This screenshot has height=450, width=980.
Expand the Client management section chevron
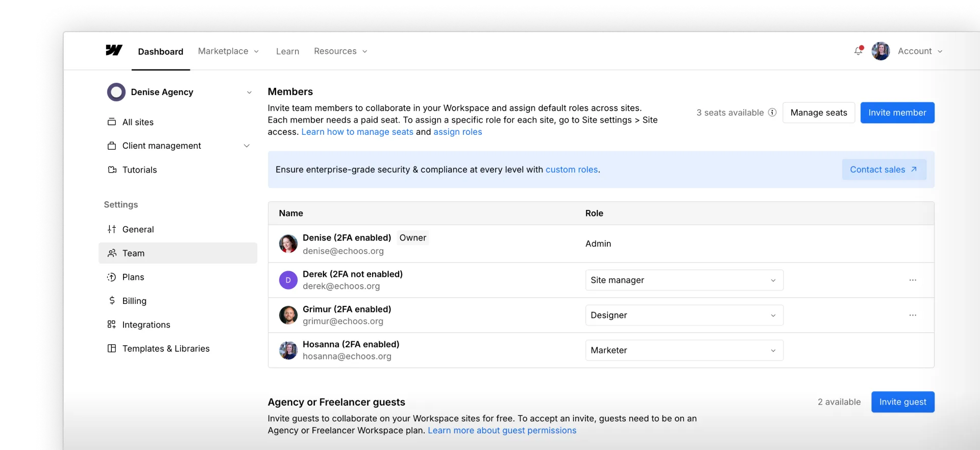point(247,146)
